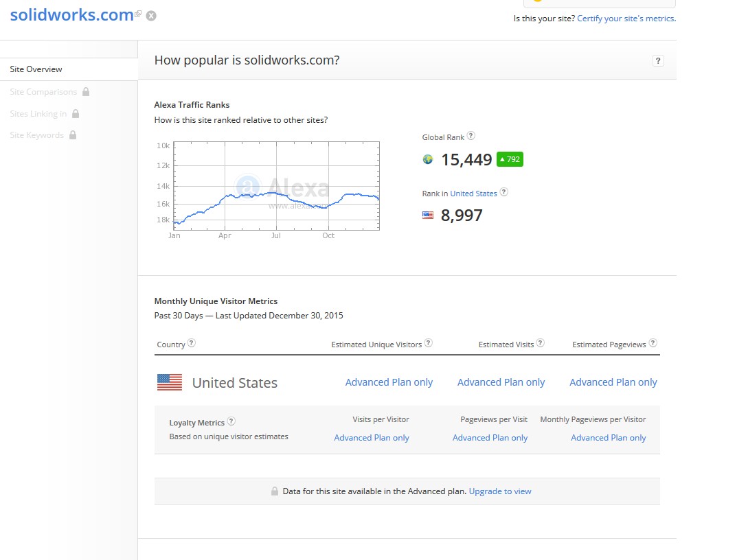Click the Alexa traffic rank graph
The width and height of the screenshot is (748, 560).
click(276, 185)
